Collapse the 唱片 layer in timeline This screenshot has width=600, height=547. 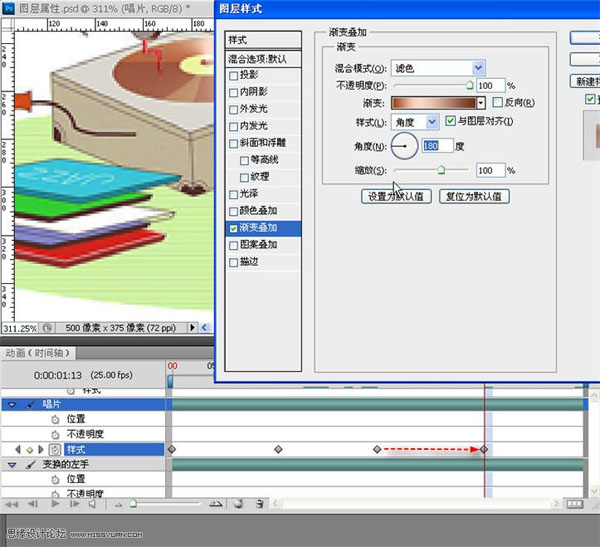tap(12, 404)
